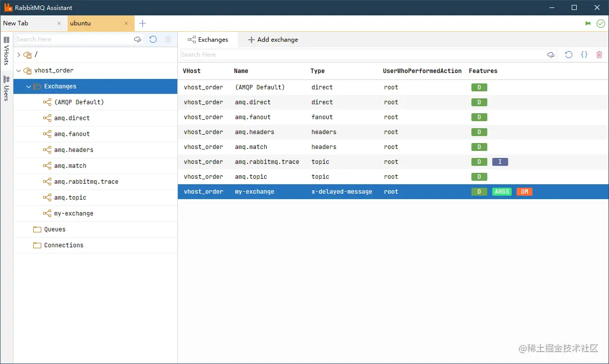Click the D badge on amq.topic row

(479, 177)
